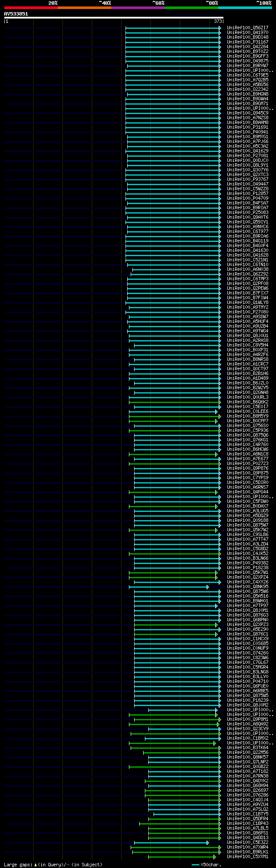Select the label UniRef100_C5MGR4
Viewport: 276px width, 868px height.
[248, 667]
